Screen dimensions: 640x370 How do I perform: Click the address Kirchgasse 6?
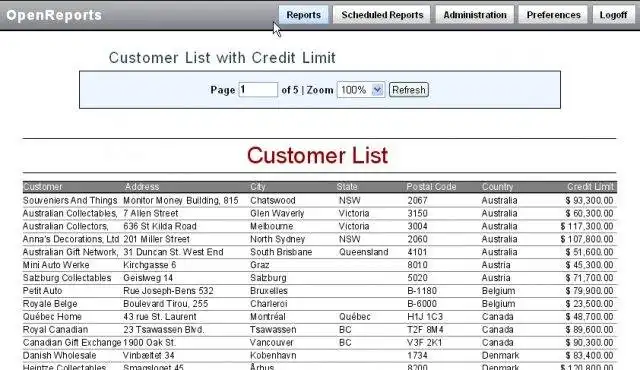click(x=150, y=265)
